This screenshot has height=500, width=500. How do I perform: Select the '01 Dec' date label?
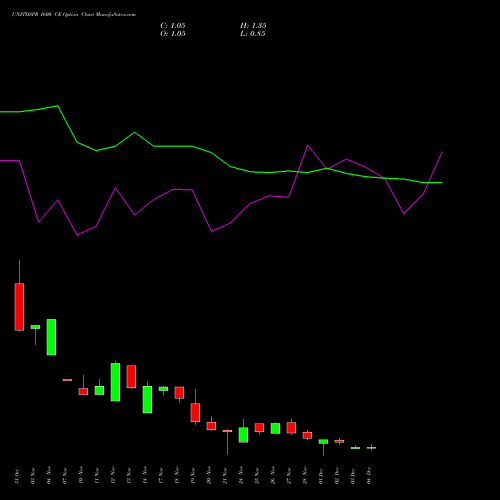(321, 476)
